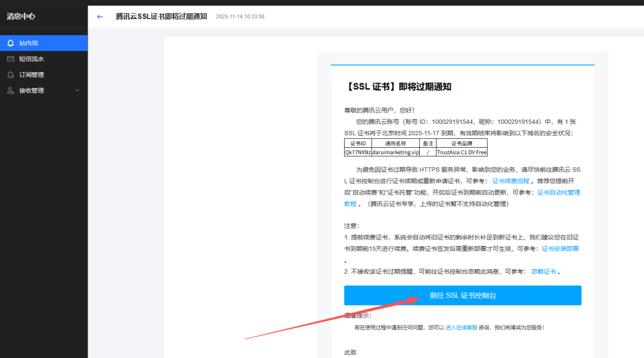
Task: Click the 此致 closing text
Action: tap(351, 352)
